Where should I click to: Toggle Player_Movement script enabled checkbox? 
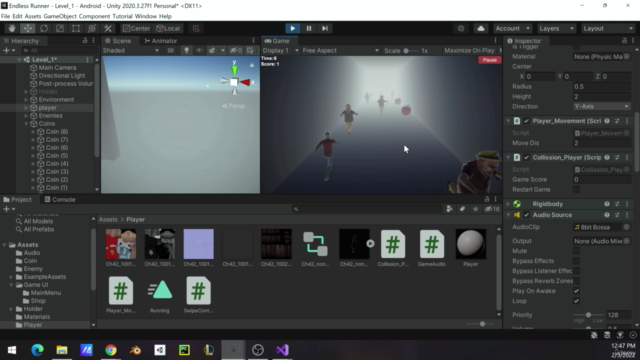pos(527,121)
